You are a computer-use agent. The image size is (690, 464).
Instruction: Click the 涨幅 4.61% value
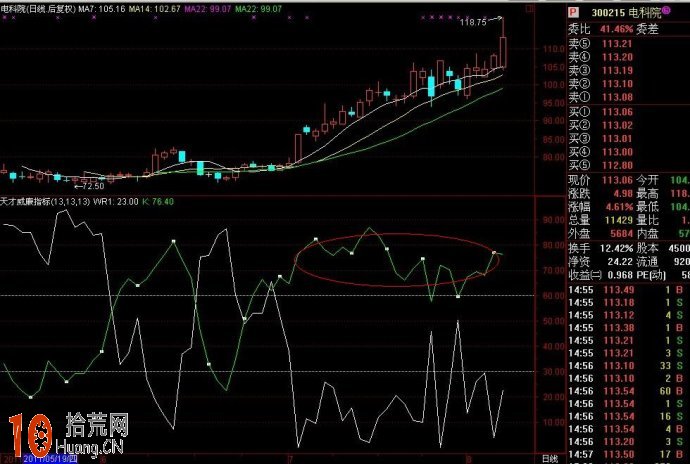tap(620, 206)
